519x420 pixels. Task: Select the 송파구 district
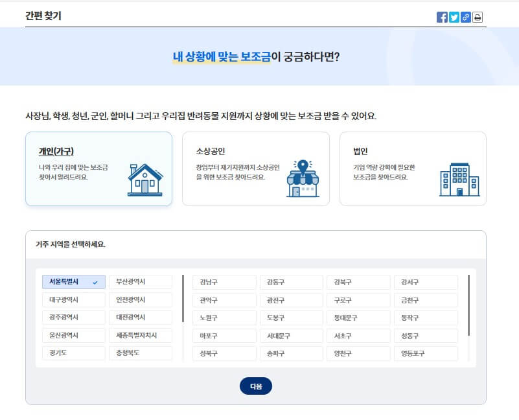[x=291, y=353]
